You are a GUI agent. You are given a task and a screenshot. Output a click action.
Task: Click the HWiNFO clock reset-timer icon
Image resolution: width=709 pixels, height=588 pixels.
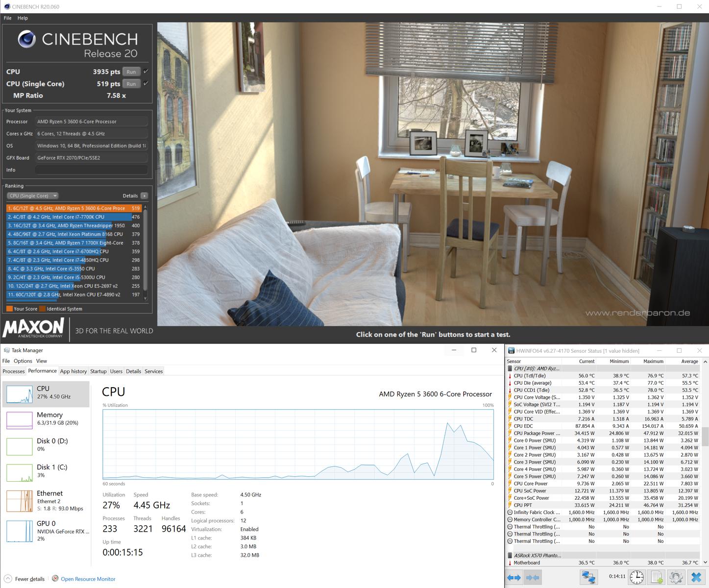pyautogui.click(x=636, y=577)
